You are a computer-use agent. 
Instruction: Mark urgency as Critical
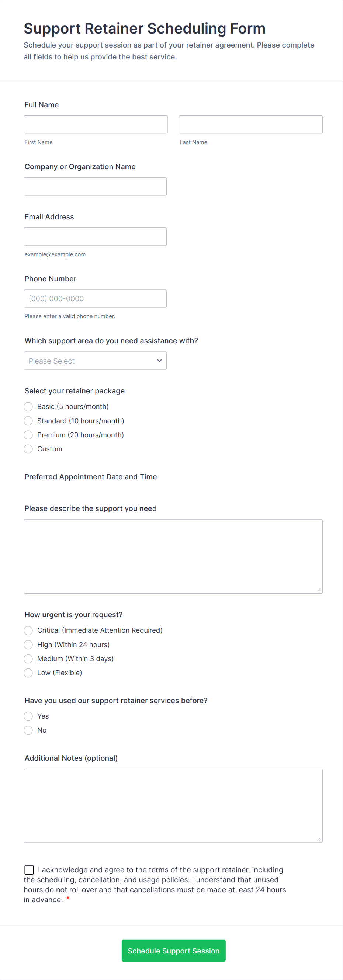coord(28,630)
